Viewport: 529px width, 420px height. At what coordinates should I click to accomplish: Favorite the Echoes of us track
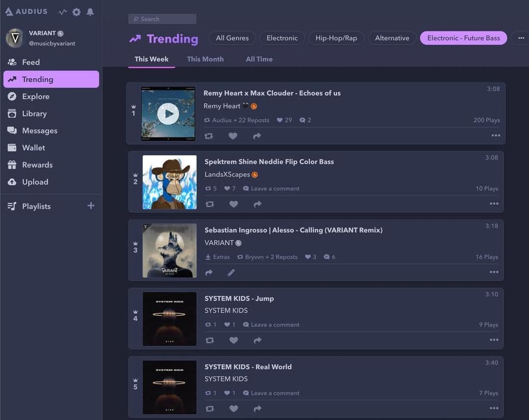pyautogui.click(x=233, y=136)
